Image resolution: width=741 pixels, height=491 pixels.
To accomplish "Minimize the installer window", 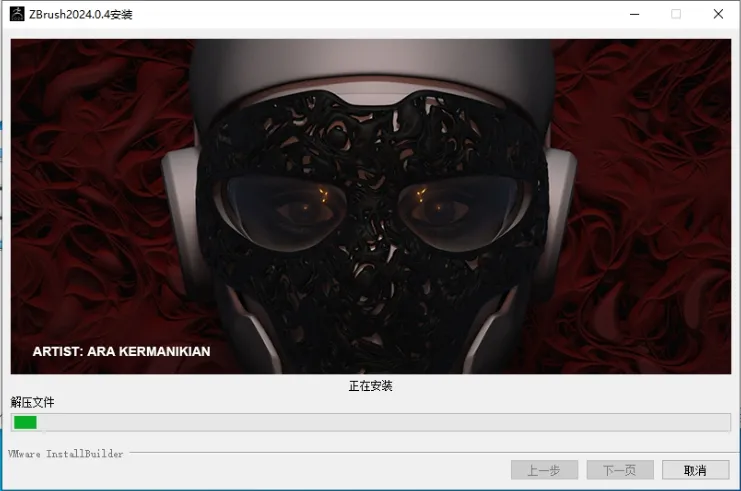I will (x=635, y=14).
